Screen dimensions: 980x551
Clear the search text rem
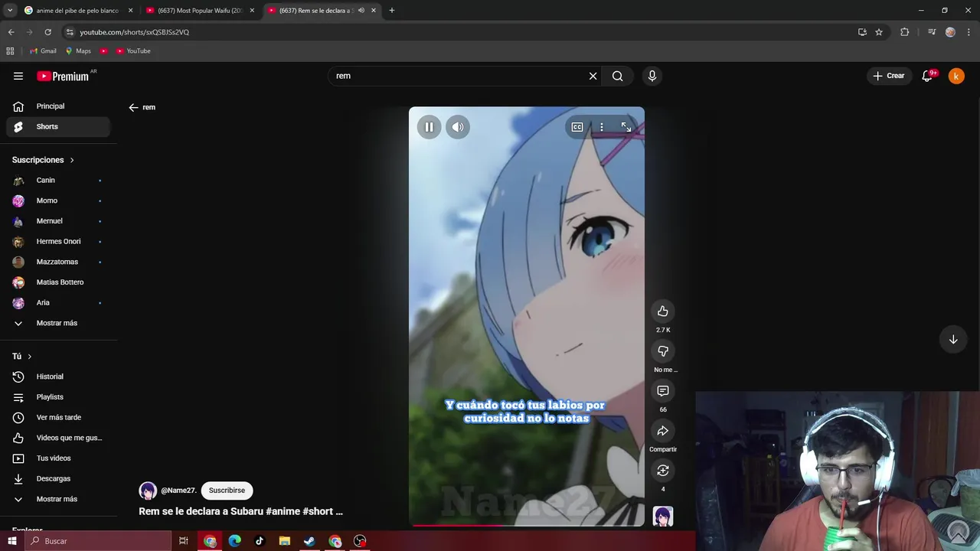click(593, 76)
